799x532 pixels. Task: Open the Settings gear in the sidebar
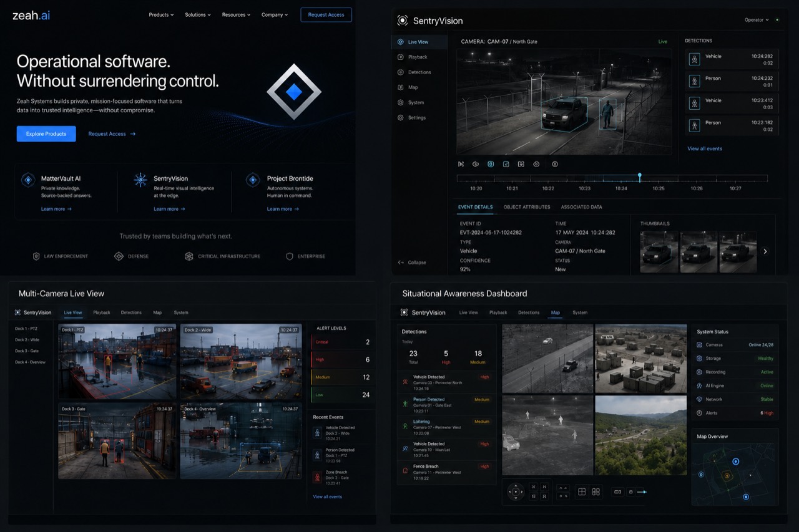click(401, 117)
